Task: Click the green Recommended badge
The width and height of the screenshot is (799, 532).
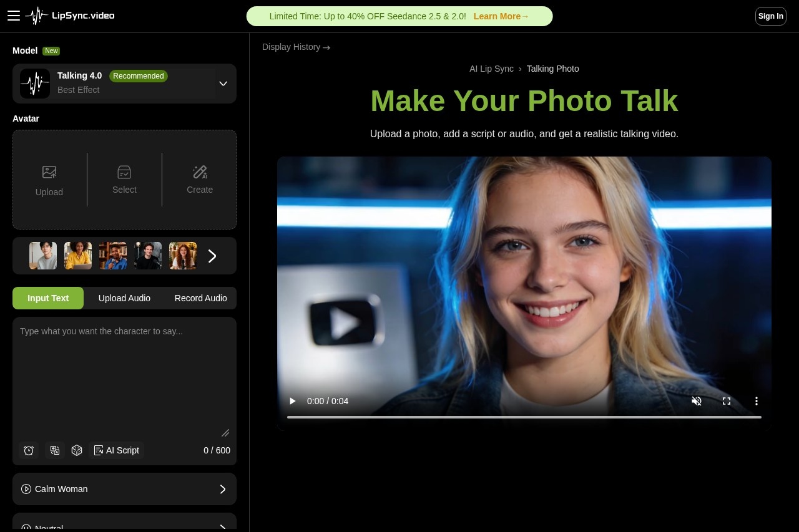Action: pos(139,76)
